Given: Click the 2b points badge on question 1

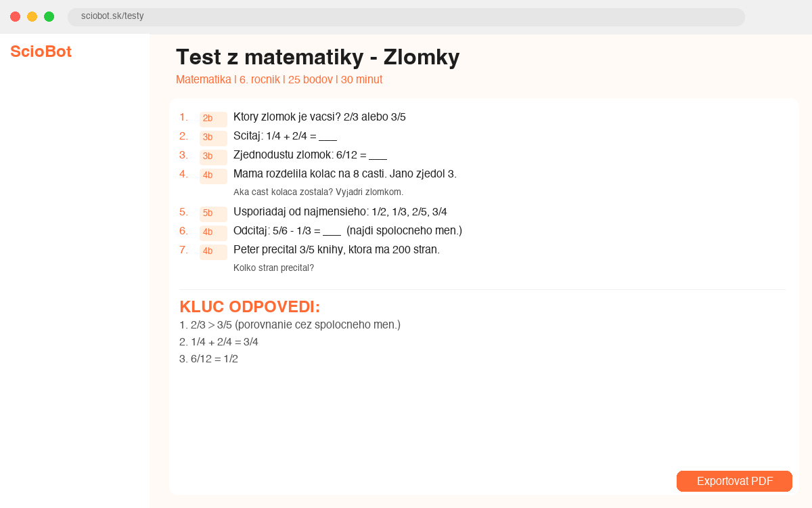Looking at the screenshot, I should [x=212, y=119].
